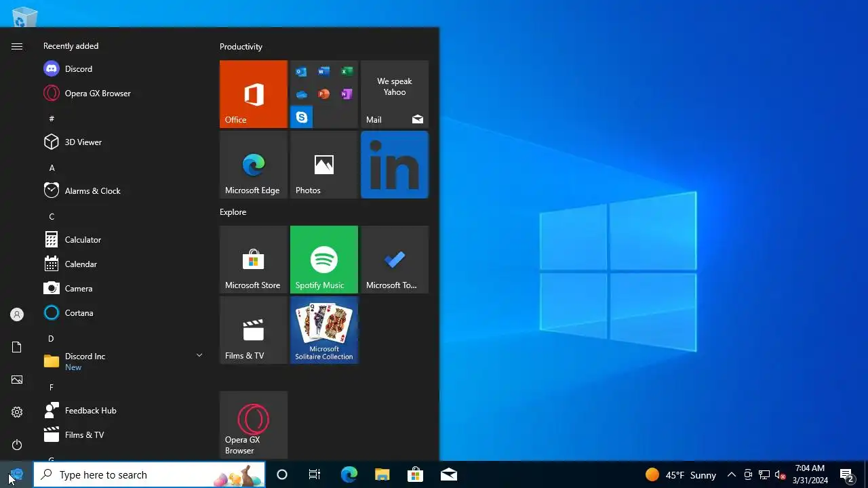
Task: Open Camera app
Action: [x=122, y=289]
